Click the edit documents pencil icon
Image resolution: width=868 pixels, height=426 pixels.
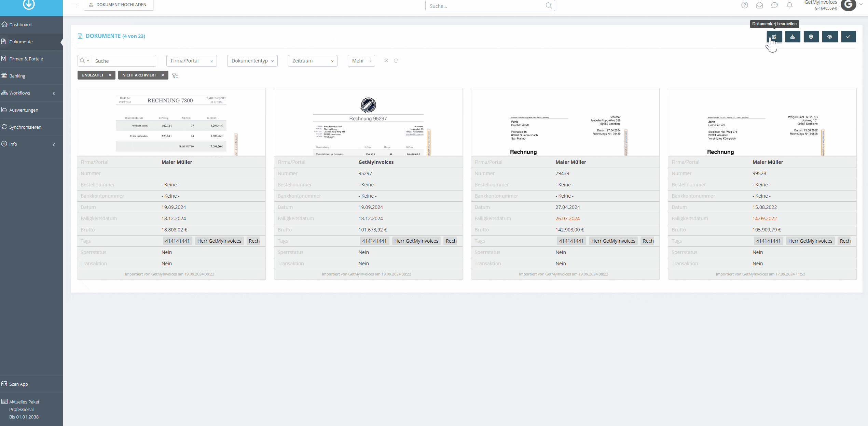pyautogui.click(x=774, y=37)
